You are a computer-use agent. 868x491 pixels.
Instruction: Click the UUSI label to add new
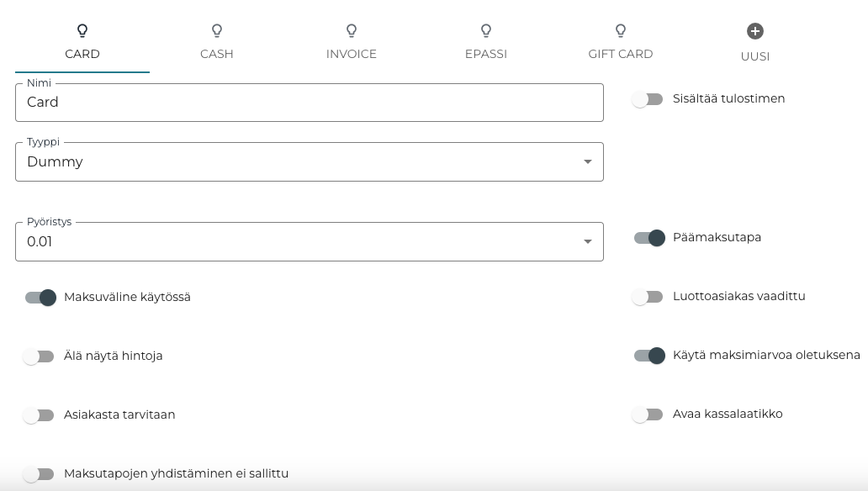755,56
